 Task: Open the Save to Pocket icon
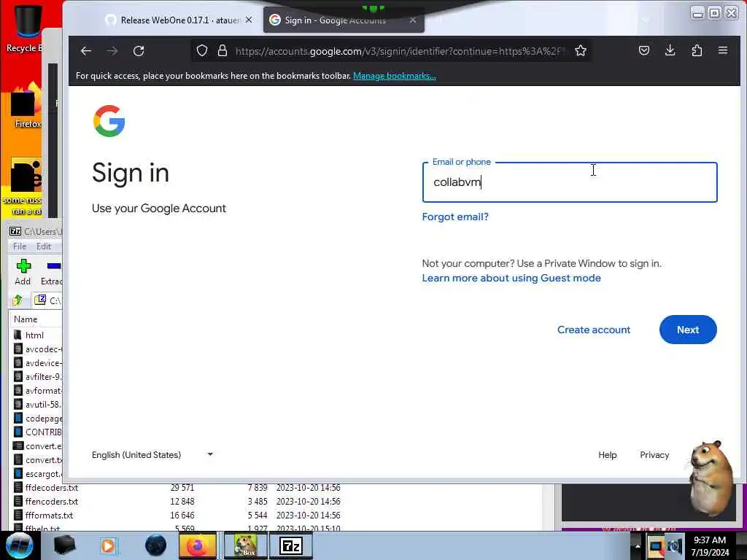click(644, 50)
